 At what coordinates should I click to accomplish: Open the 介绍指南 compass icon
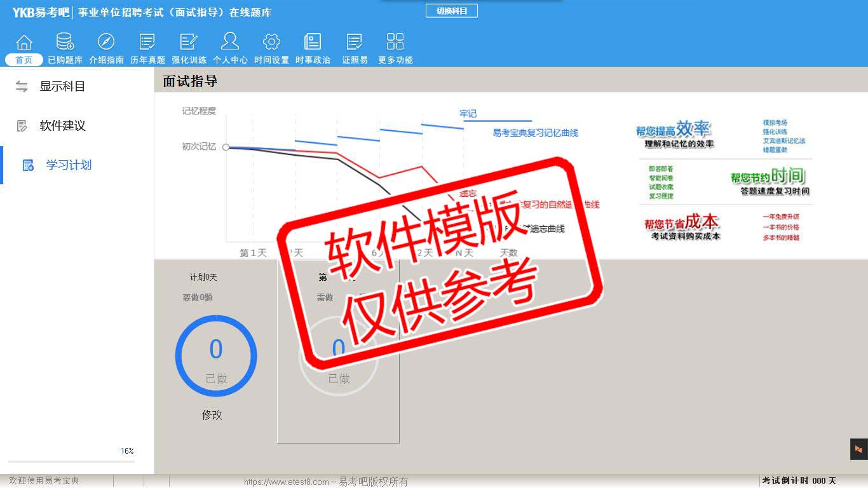pos(106,43)
